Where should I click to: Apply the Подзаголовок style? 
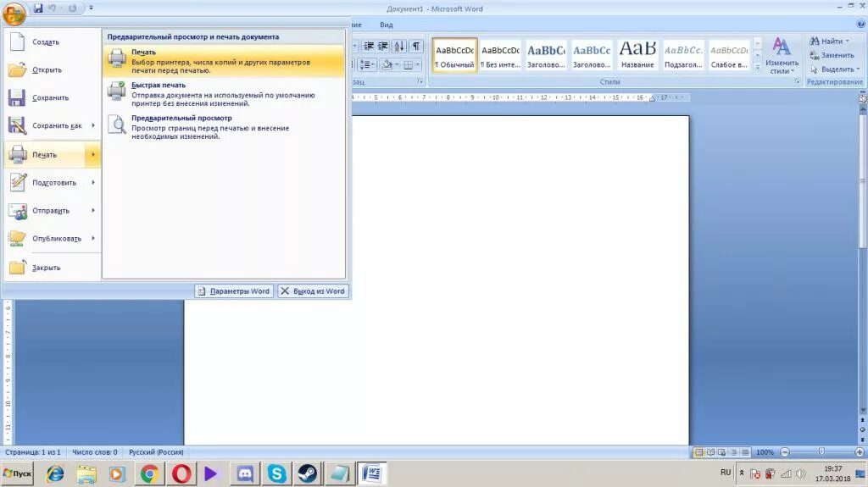683,55
